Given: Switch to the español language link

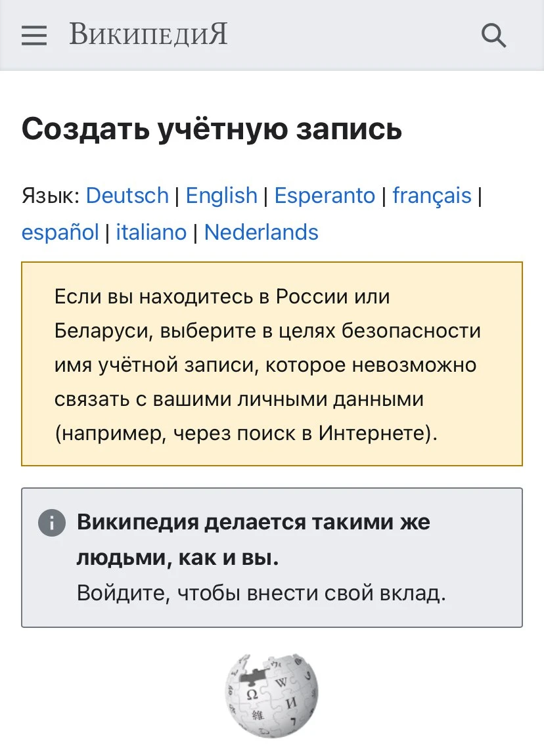Looking at the screenshot, I should coord(60,233).
